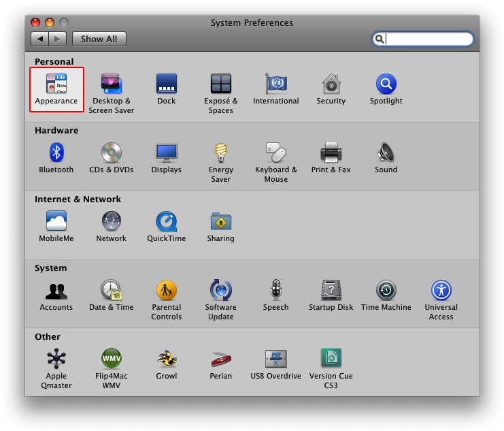This screenshot has width=504, height=431.
Task: Open Desktop & Screen Saver preferences
Action: pyautogui.click(x=112, y=93)
